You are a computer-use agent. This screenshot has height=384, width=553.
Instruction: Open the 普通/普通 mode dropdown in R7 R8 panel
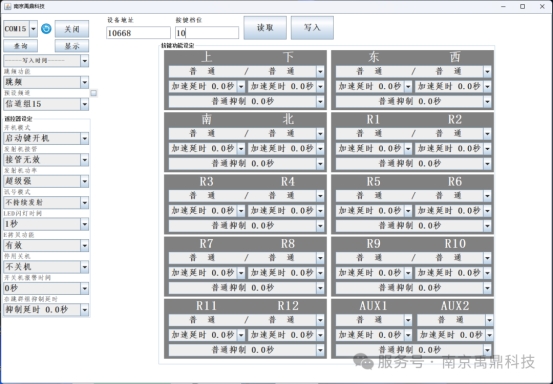[246, 258]
